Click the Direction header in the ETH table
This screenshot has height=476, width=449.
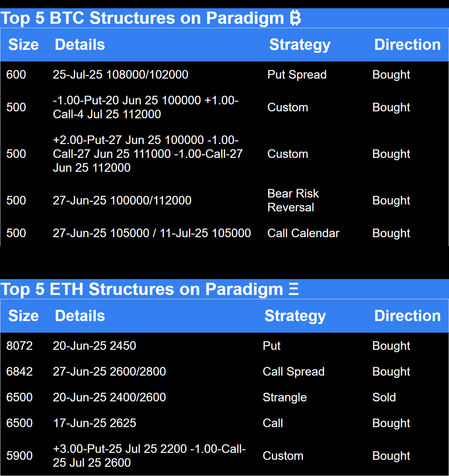[x=407, y=316]
